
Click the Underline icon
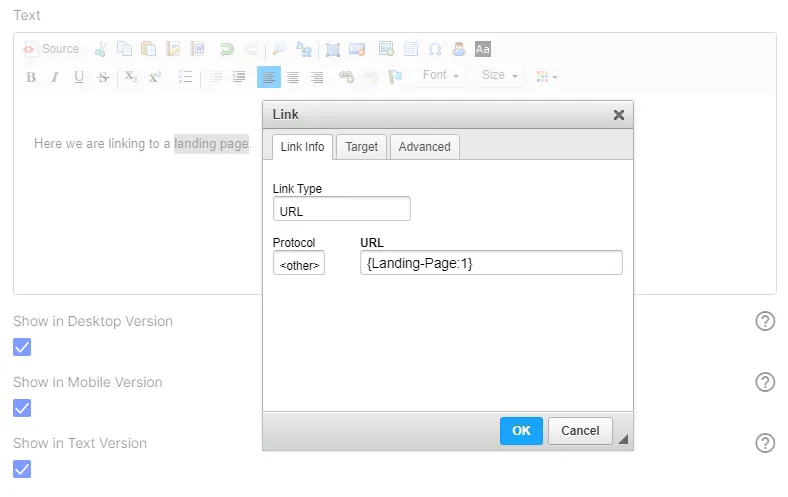[79, 77]
